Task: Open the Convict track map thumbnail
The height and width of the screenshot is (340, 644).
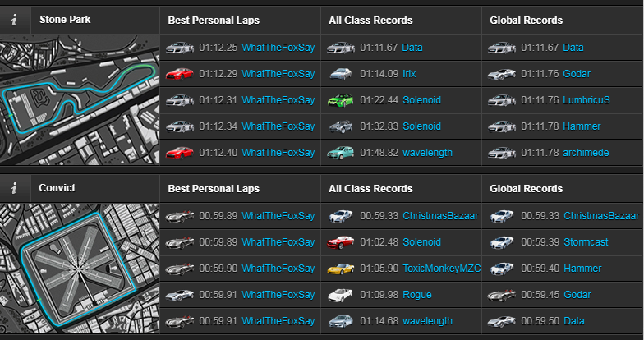Action: point(80,269)
